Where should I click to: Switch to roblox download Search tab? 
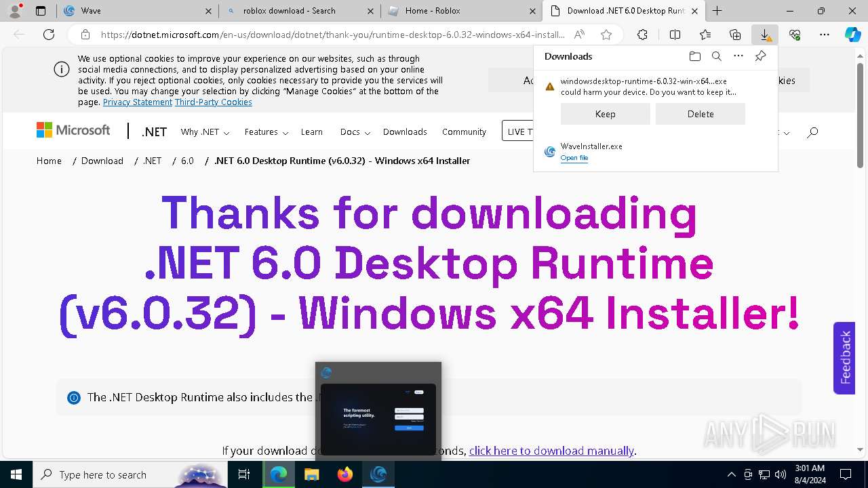click(298, 11)
